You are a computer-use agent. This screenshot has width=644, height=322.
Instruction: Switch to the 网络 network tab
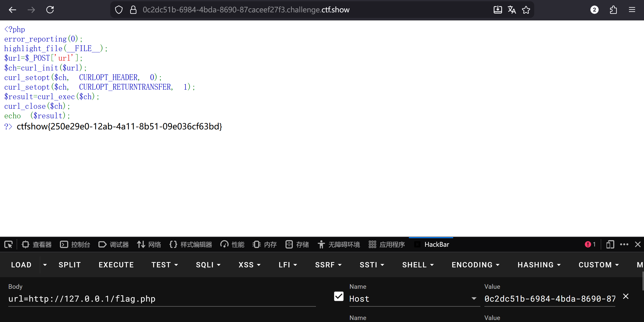tap(149, 244)
